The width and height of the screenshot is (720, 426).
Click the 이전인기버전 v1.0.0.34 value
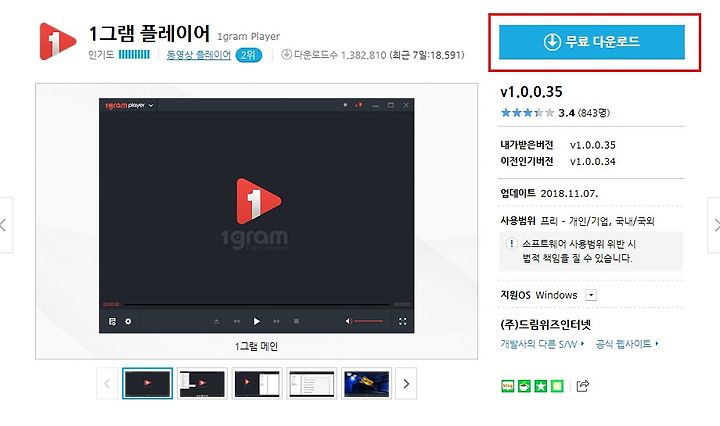pyautogui.click(x=592, y=162)
